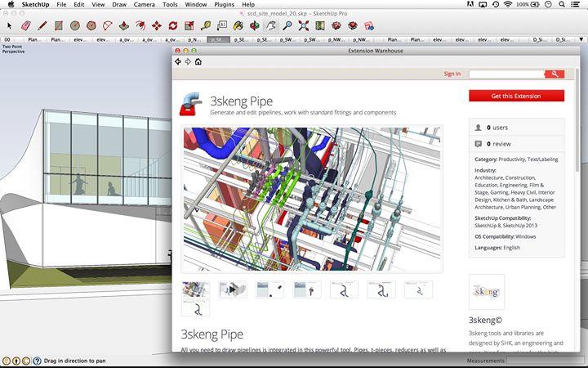Open the Window menu
Image resolution: width=588 pixels, height=368 pixels.
point(196,5)
